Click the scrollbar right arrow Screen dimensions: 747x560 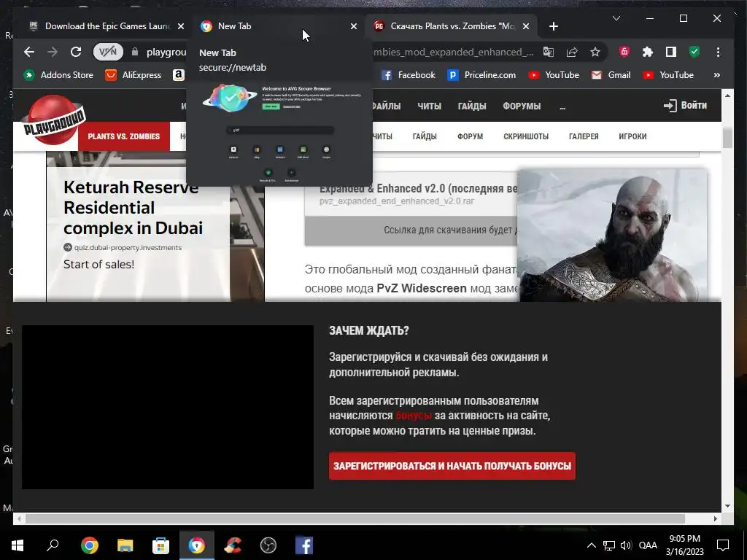click(715, 518)
